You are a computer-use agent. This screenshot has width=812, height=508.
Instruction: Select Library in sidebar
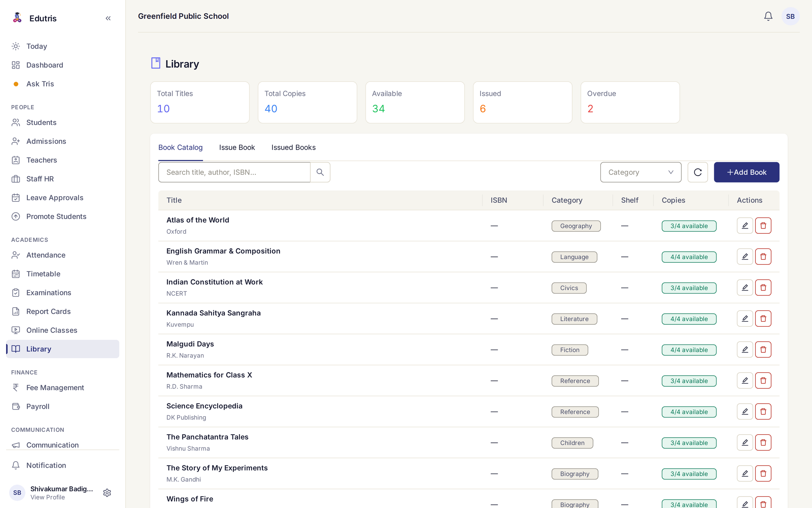63,349
